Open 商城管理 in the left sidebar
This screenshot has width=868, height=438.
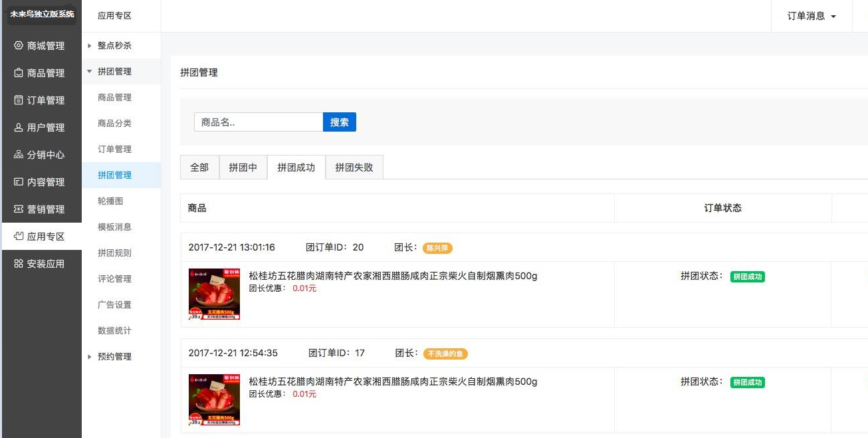point(41,46)
